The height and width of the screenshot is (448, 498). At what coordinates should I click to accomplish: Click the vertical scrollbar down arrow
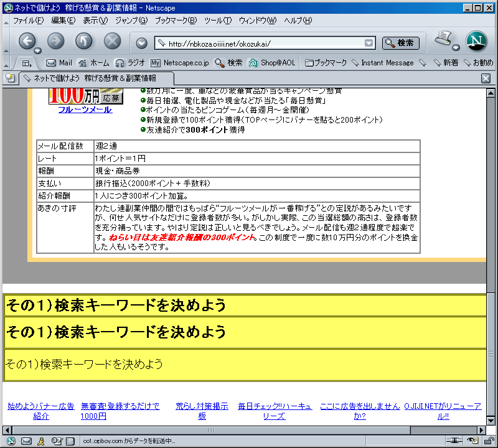click(x=491, y=421)
